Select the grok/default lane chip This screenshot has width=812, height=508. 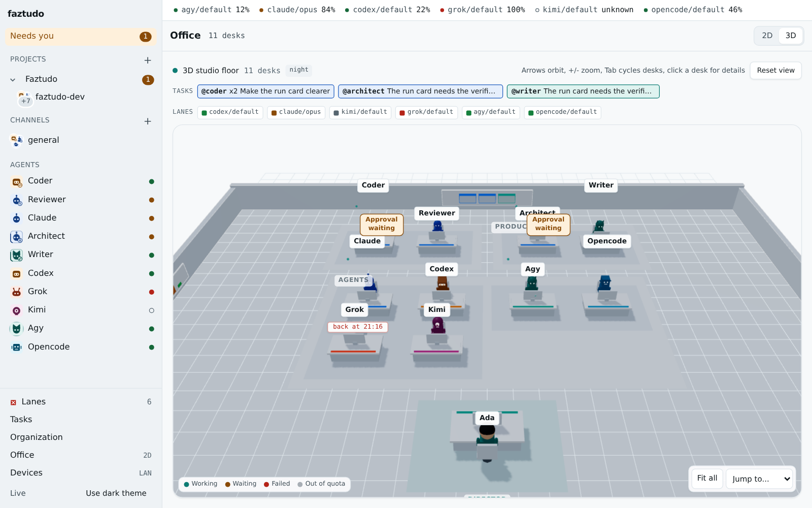pyautogui.click(x=426, y=112)
